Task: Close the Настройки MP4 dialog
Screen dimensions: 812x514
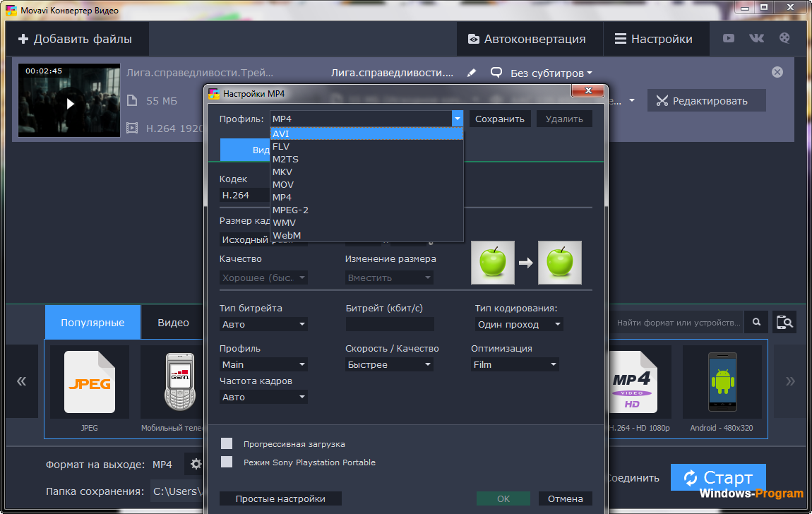Action: (x=587, y=90)
